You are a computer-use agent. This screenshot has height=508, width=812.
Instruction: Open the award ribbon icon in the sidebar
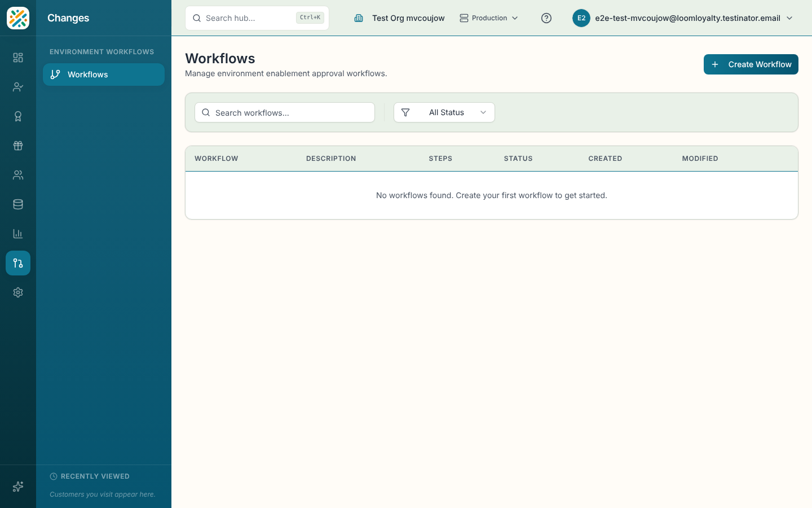[x=18, y=116]
